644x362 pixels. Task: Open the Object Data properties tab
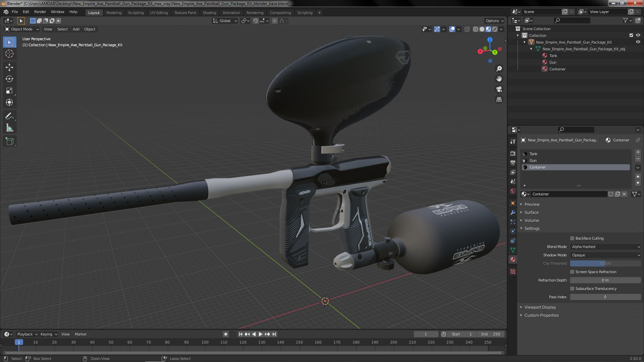(513, 250)
